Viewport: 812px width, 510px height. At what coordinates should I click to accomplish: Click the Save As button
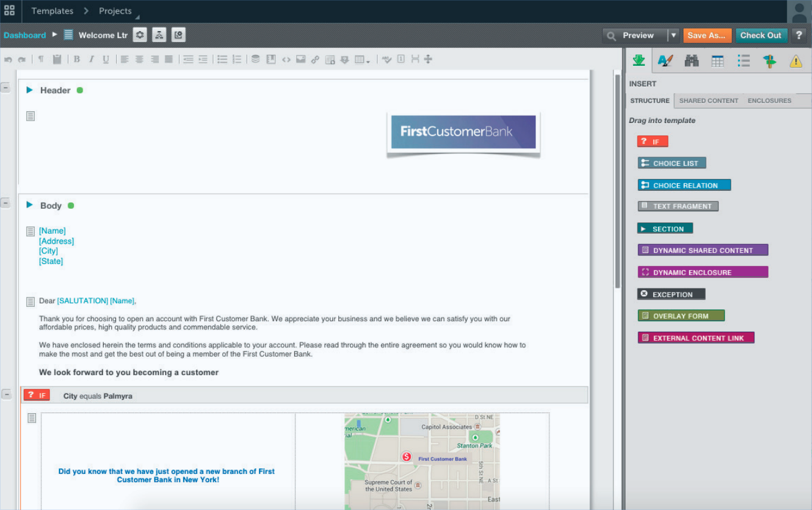(x=707, y=35)
